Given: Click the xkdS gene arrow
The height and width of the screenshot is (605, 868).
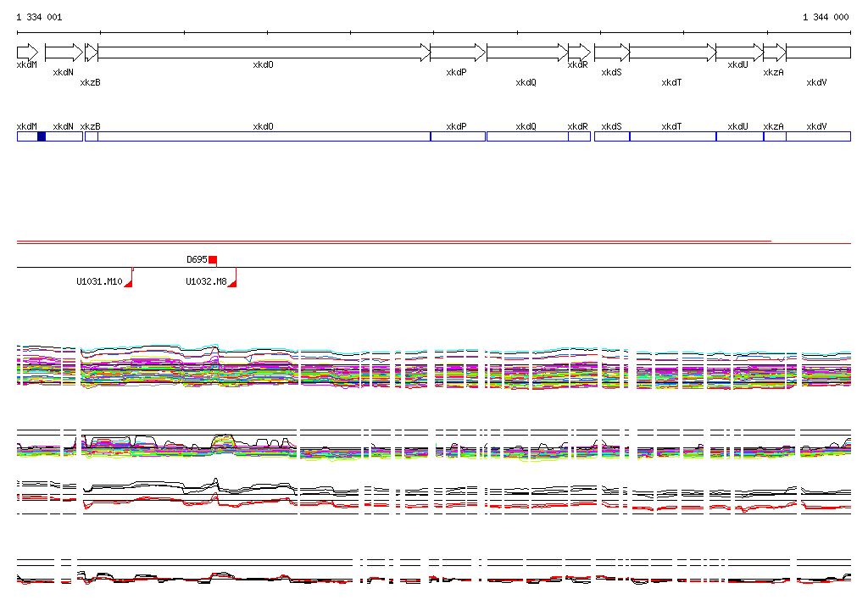Looking at the screenshot, I should [x=612, y=53].
